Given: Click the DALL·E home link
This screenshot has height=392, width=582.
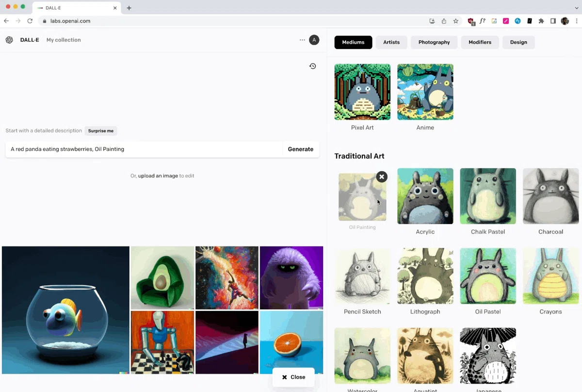Looking at the screenshot, I should tap(30, 40).
